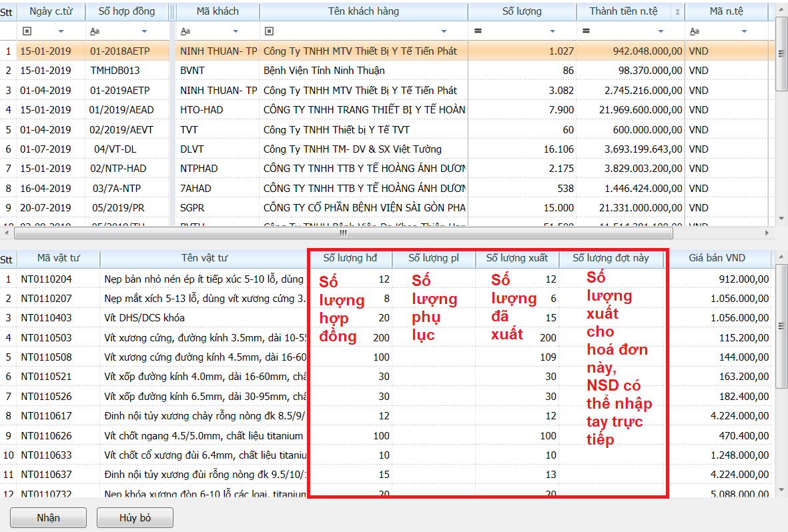
Task: Click the Hủy bỏ button
Action: pos(135,518)
